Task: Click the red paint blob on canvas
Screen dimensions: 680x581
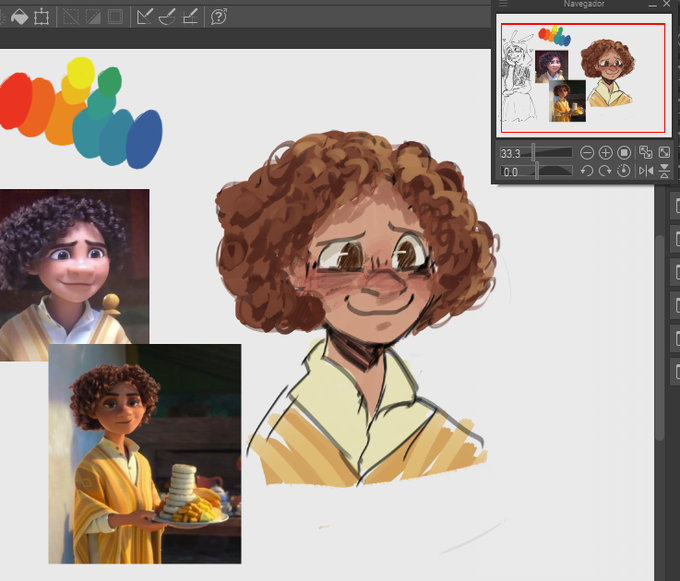Action: click(16, 101)
